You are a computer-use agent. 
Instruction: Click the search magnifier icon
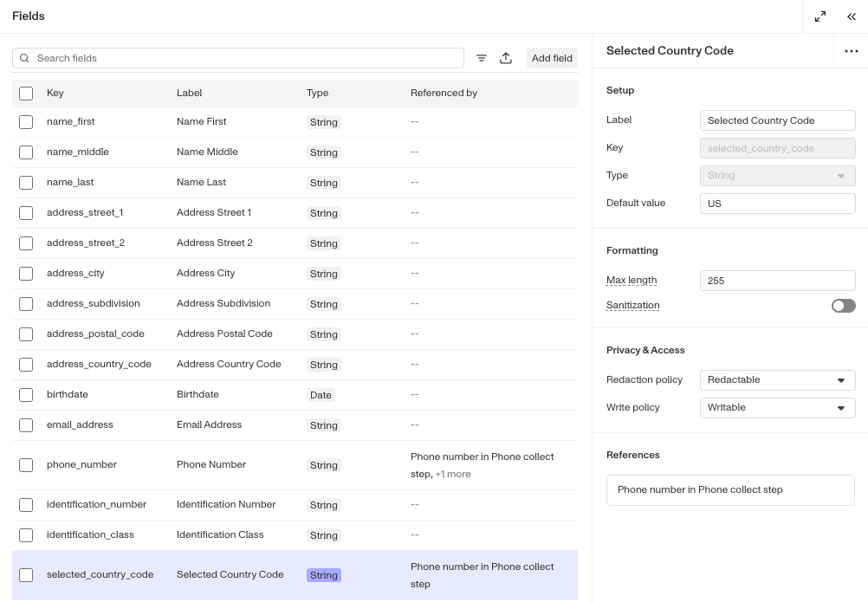(x=24, y=58)
